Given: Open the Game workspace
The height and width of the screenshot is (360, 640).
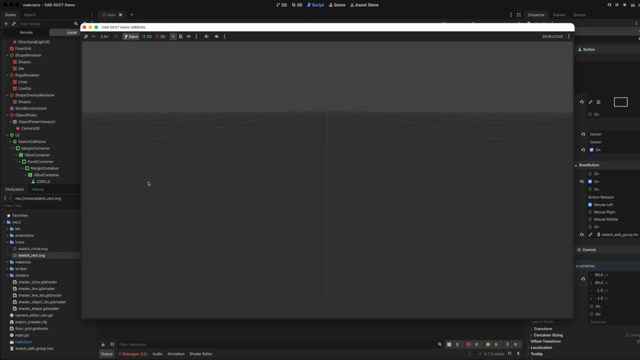Looking at the screenshot, I should coord(337,5).
